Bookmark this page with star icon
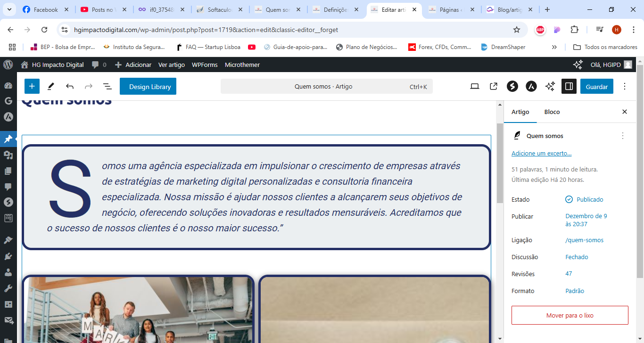This screenshot has height=343, width=644. [x=517, y=30]
